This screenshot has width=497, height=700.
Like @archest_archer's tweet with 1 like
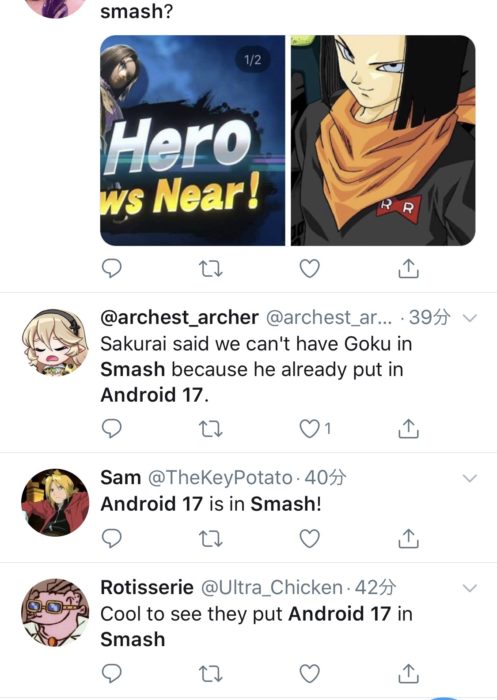tap(314, 429)
